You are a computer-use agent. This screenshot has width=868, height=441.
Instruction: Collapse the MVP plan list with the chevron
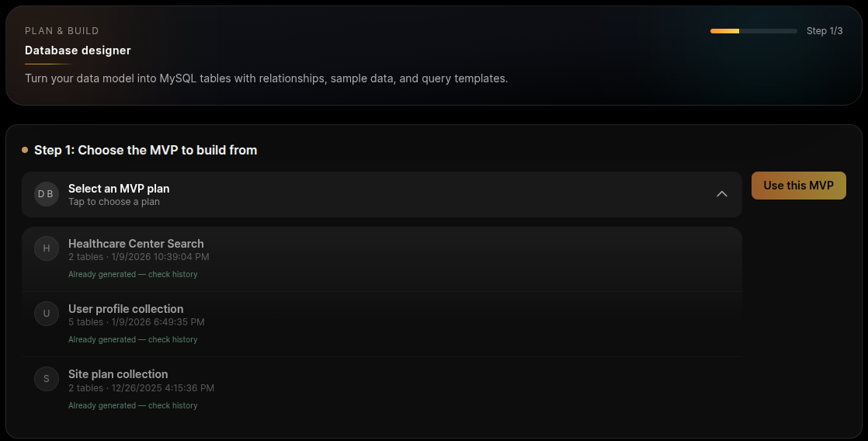(x=722, y=194)
